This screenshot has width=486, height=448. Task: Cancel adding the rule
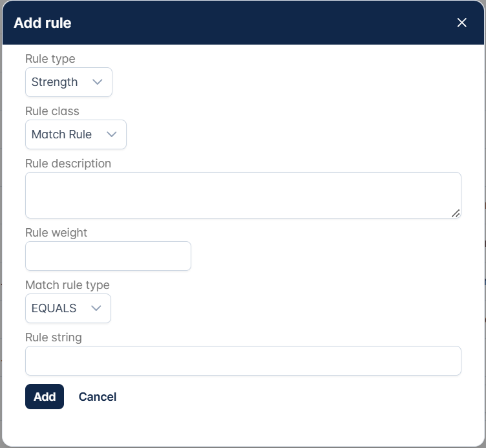point(98,397)
